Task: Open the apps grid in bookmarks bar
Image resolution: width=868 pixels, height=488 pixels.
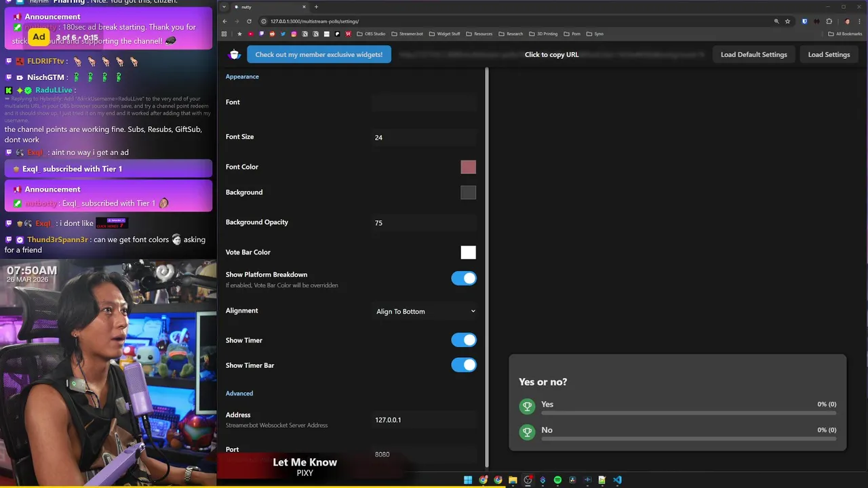Action: pyautogui.click(x=224, y=34)
